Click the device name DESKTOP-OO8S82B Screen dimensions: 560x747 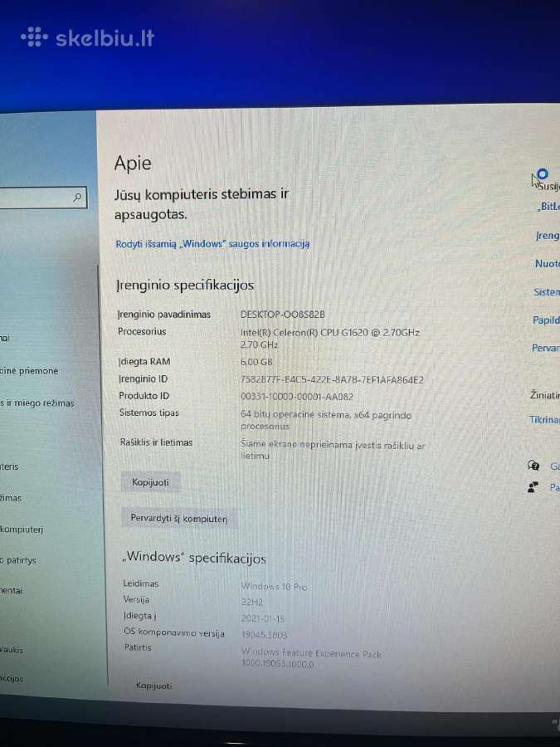[282, 315]
